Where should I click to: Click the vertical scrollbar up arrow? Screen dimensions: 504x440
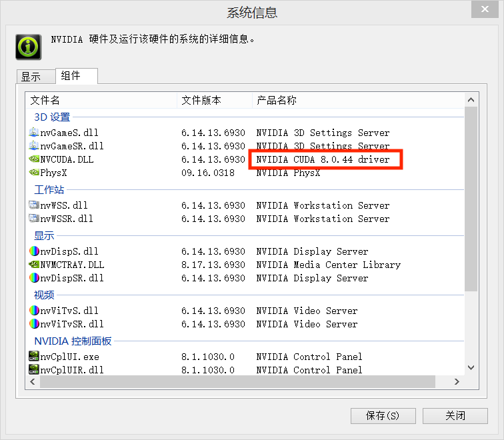(x=471, y=100)
